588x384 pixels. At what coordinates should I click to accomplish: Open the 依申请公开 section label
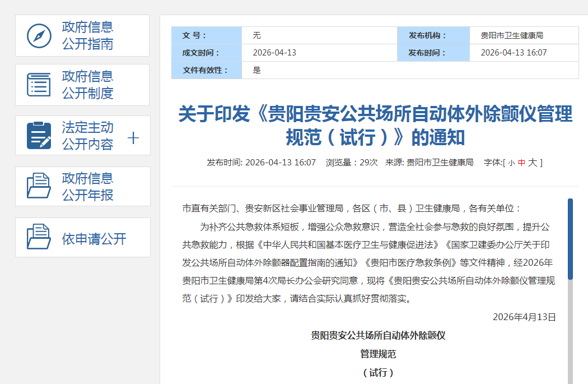(x=94, y=239)
